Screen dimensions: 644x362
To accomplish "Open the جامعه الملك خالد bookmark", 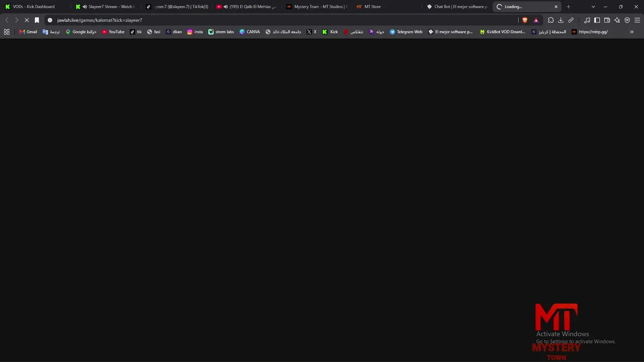I will click(x=283, y=32).
